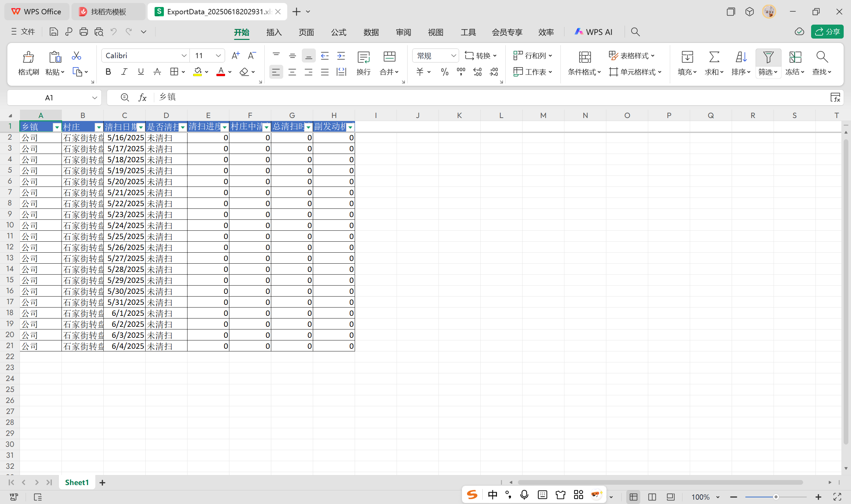The width and height of the screenshot is (851, 504).
Task: Click the Name Box showing A1
Action: coord(49,98)
